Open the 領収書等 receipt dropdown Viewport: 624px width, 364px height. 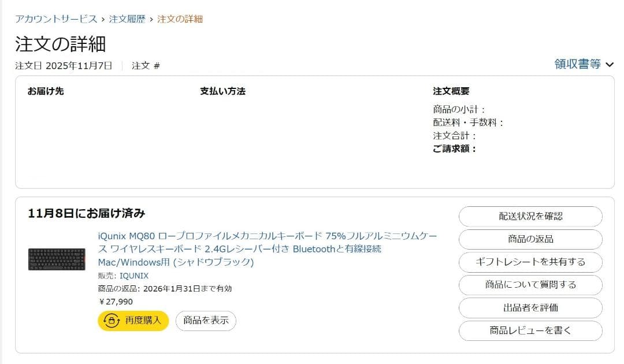577,64
